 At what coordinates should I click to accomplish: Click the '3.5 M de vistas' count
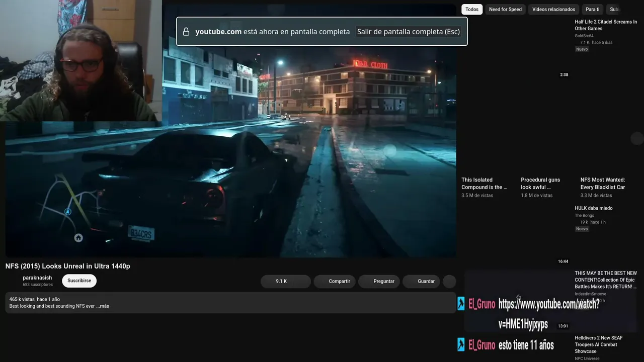coord(477,196)
